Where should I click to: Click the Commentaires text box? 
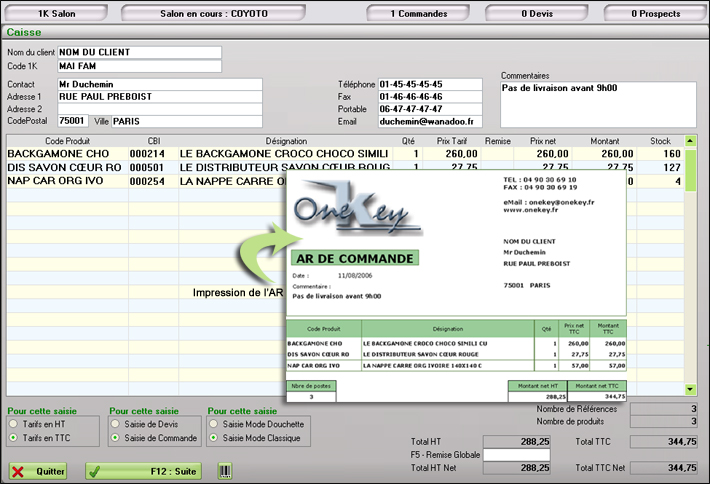(600, 104)
